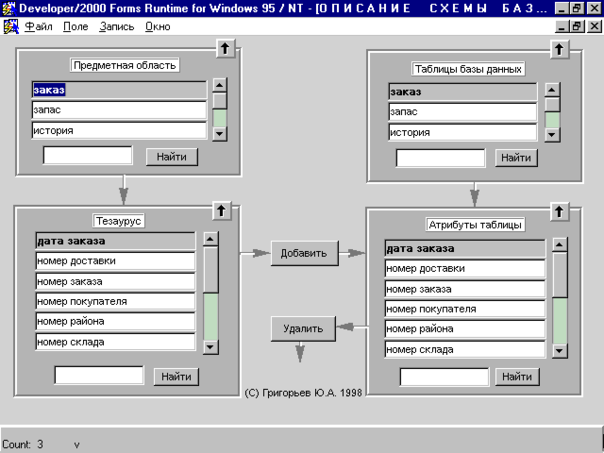Select номер покупателя in Тезаурус list
604x453 pixels.
click(116, 301)
